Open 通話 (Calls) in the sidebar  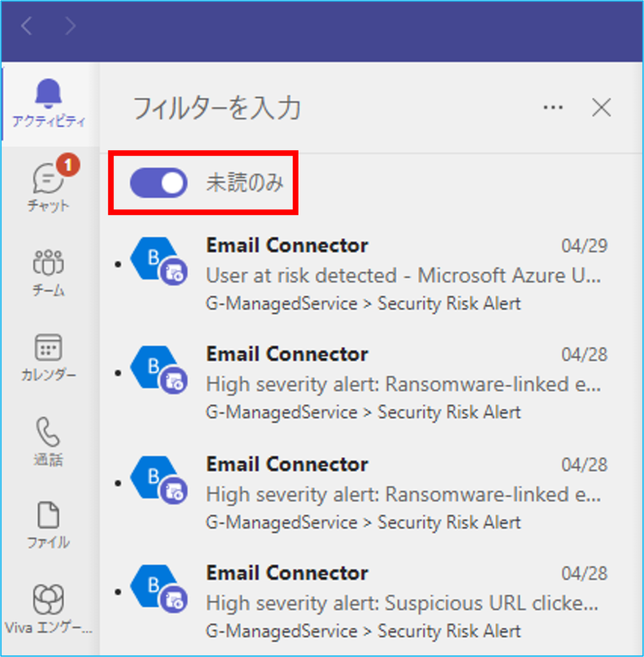[x=49, y=441]
